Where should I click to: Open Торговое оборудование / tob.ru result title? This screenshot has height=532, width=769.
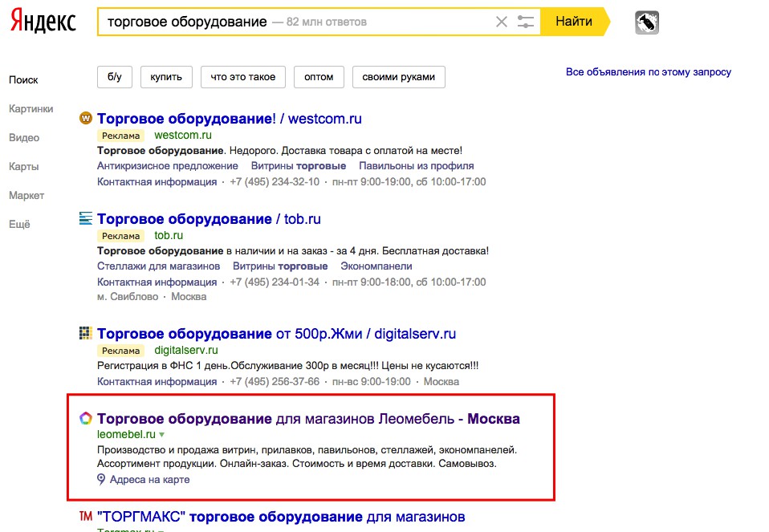pyautogui.click(x=209, y=219)
